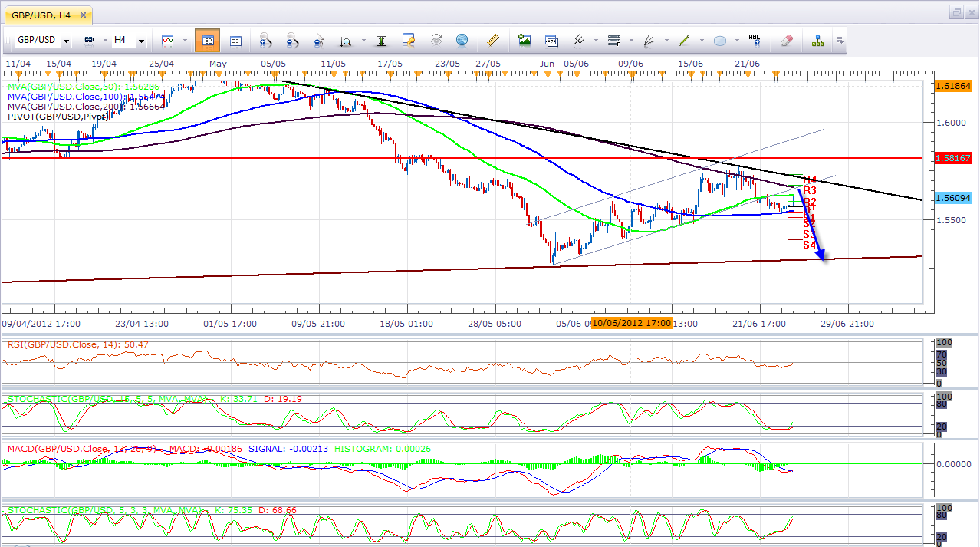Click the link charts chain icon

point(87,40)
